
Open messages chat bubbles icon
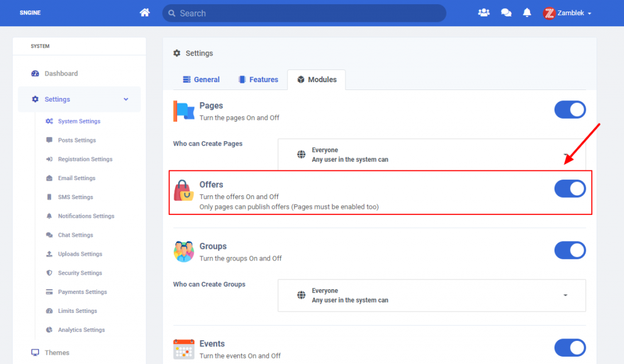(x=506, y=13)
